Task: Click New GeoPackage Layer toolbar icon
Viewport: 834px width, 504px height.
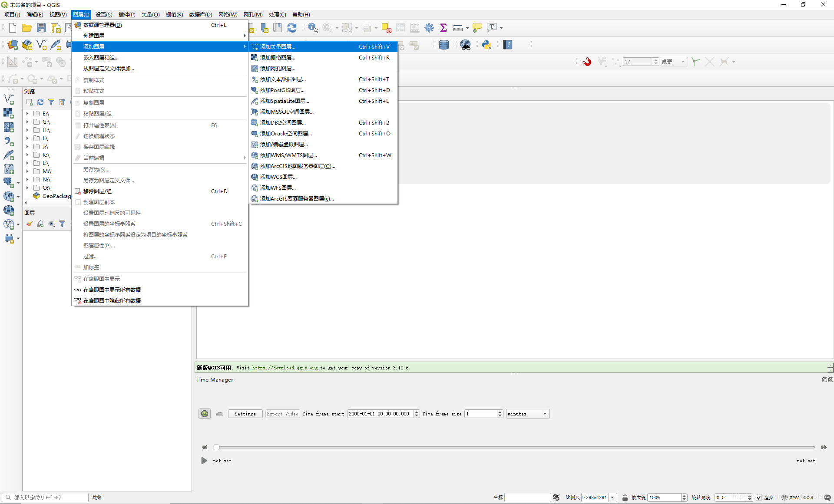Action: tap(27, 45)
